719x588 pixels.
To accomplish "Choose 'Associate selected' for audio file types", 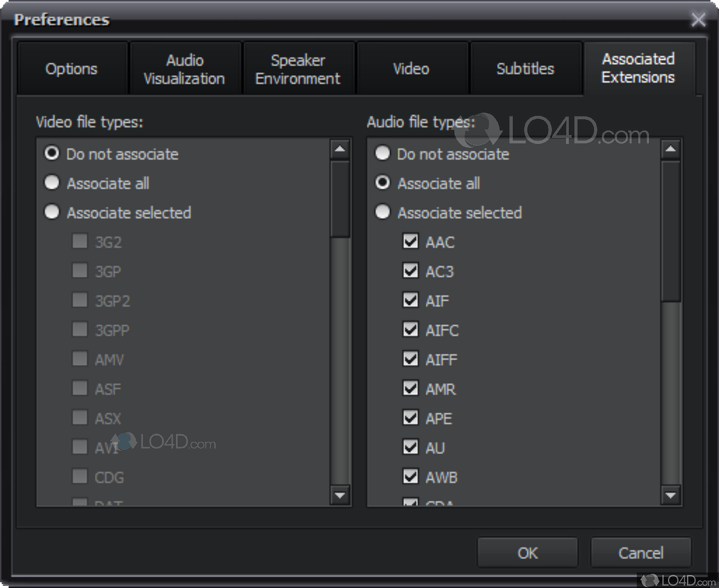I will point(382,212).
